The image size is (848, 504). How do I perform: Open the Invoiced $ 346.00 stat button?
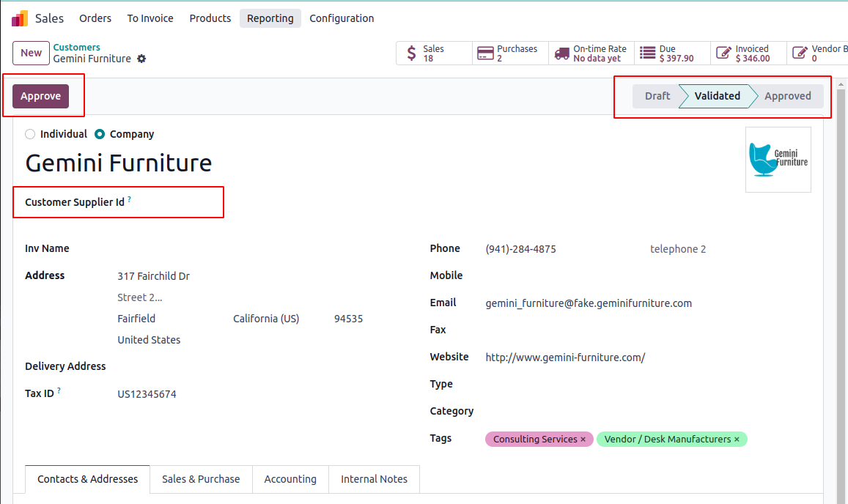pyautogui.click(x=749, y=53)
